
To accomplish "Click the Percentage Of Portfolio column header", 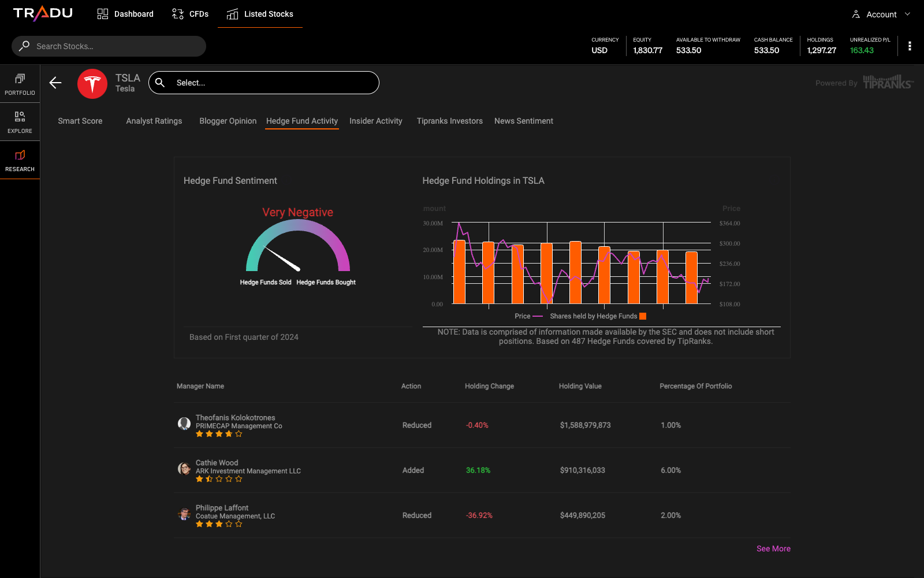I will pyautogui.click(x=696, y=386).
